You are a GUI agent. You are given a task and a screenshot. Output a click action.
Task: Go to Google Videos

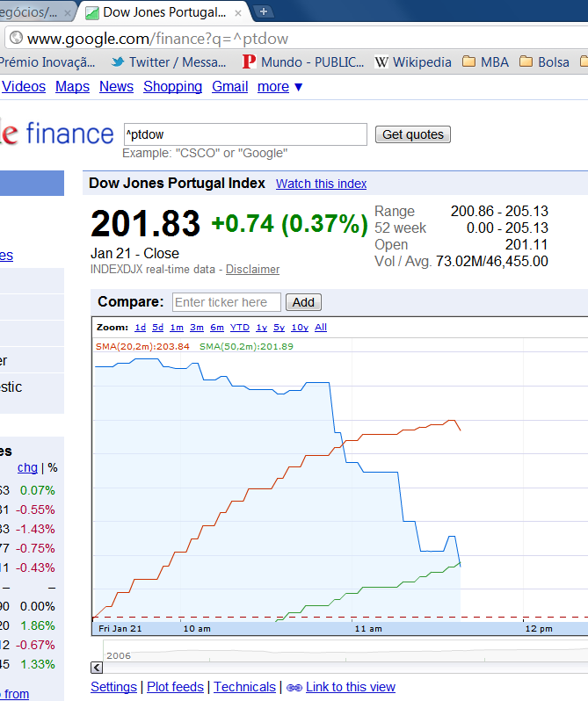[24, 86]
